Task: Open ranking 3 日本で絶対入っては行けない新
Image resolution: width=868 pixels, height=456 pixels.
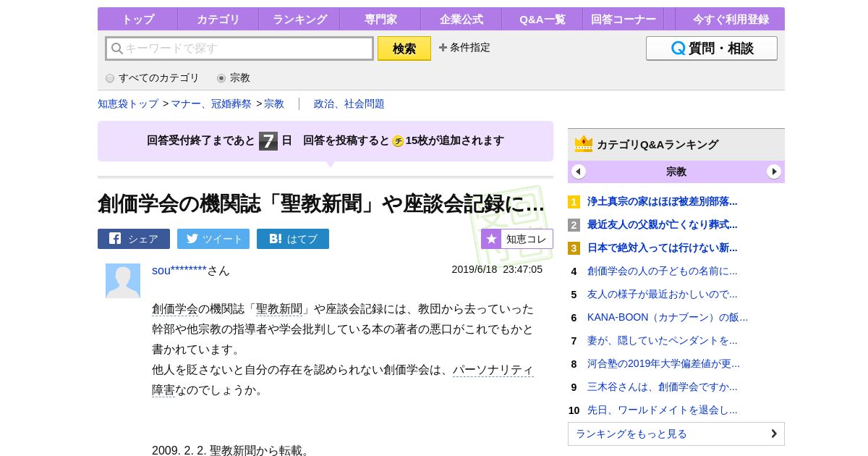Action: [x=663, y=248]
